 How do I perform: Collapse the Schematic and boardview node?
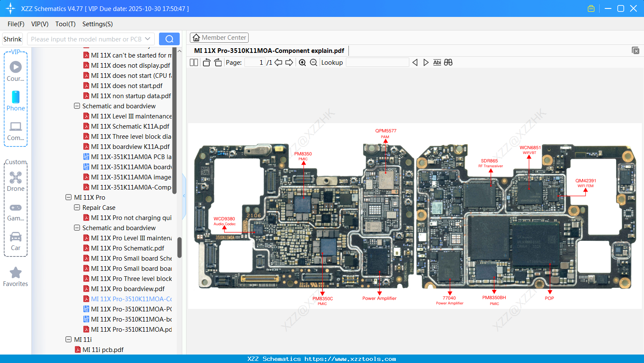pos(77,228)
